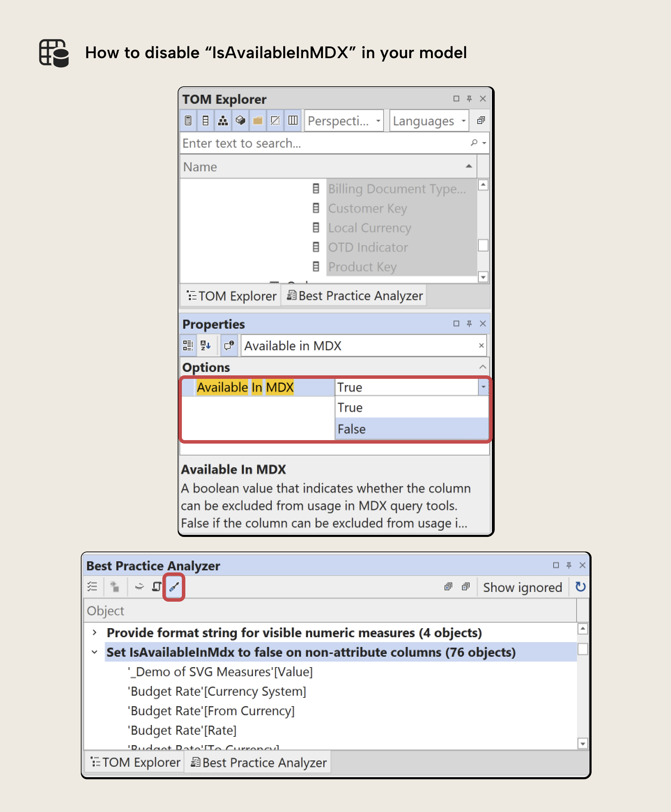The image size is (671, 812).
Task: Select the "'Budget Rate'[Currency System]" row
Action: pyautogui.click(x=217, y=692)
